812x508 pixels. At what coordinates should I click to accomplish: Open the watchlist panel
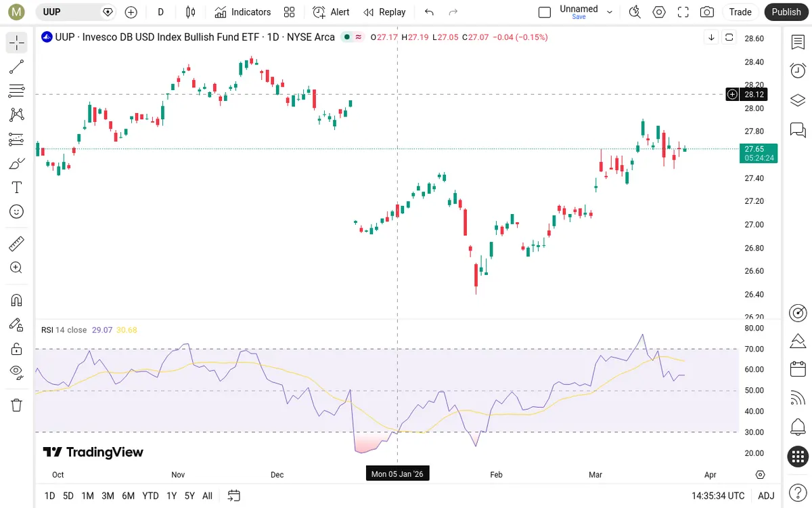[x=798, y=43]
